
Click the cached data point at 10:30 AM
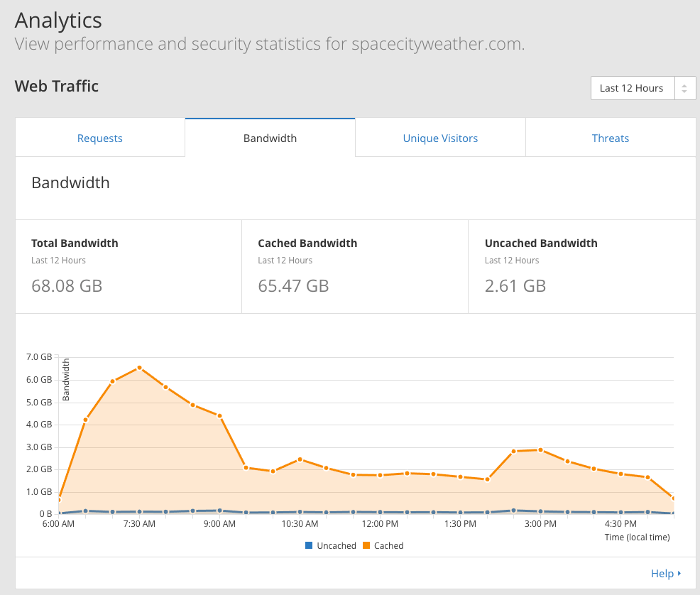[300, 459]
